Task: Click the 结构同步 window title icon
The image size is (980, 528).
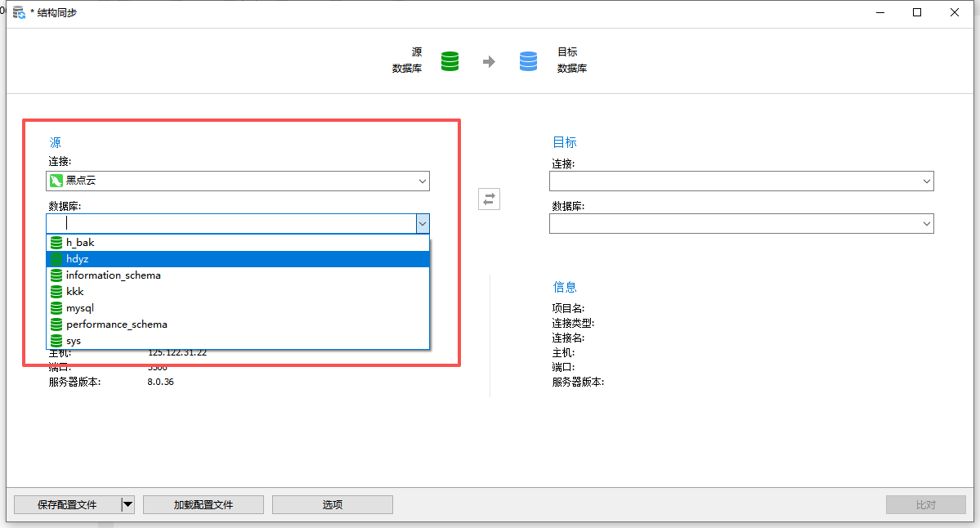Action: coord(18,12)
